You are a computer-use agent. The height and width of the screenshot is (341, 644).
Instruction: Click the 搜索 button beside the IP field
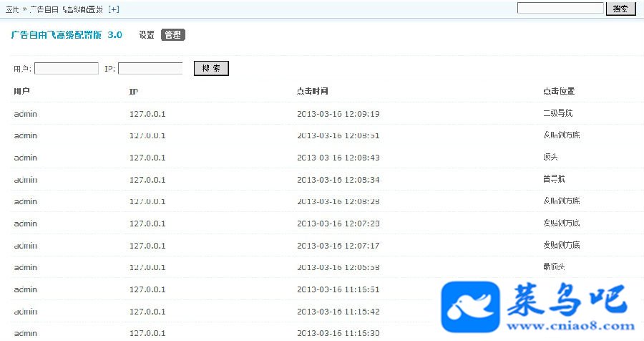[211, 68]
